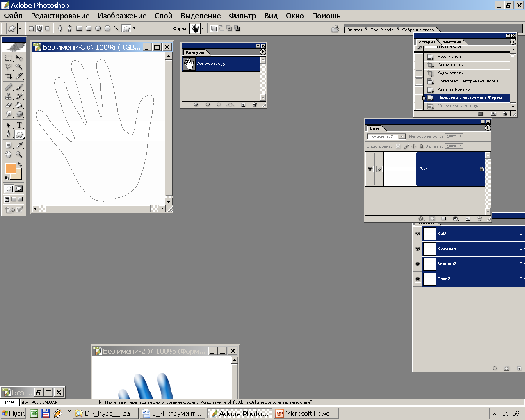Select the Eraser tool
Image resolution: width=525 pixels, height=420 pixels.
9,105
